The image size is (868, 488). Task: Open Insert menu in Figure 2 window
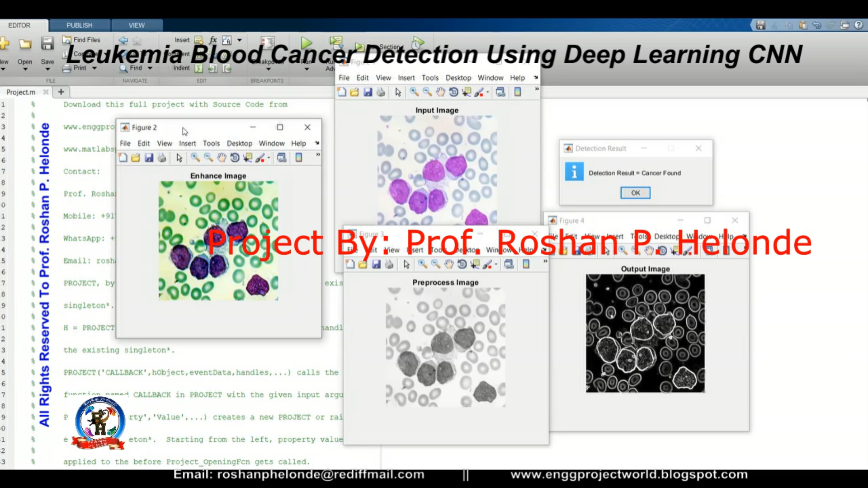click(x=187, y=143)
